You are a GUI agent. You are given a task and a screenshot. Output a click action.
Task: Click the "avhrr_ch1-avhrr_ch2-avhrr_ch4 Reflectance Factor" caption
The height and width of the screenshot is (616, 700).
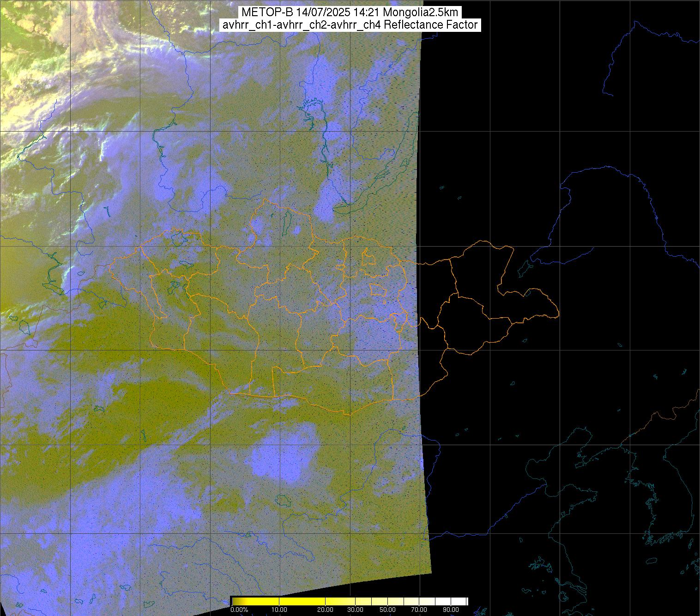point(350,25)
